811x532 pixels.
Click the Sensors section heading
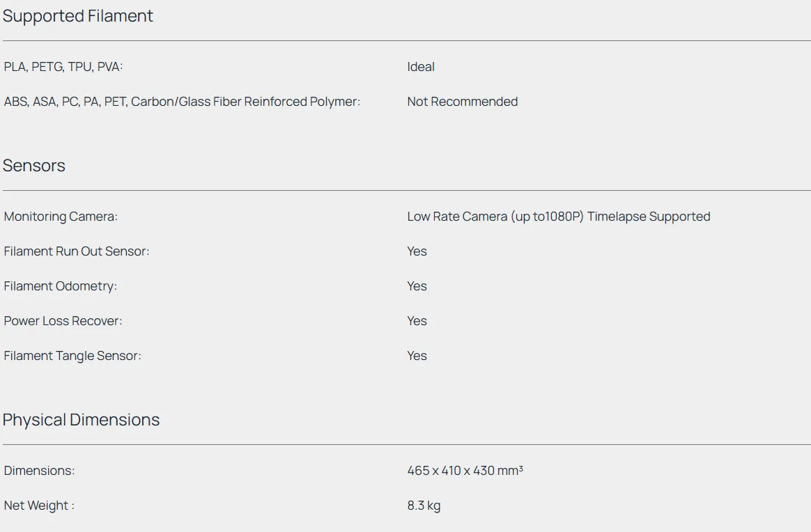tap(34, 166)
